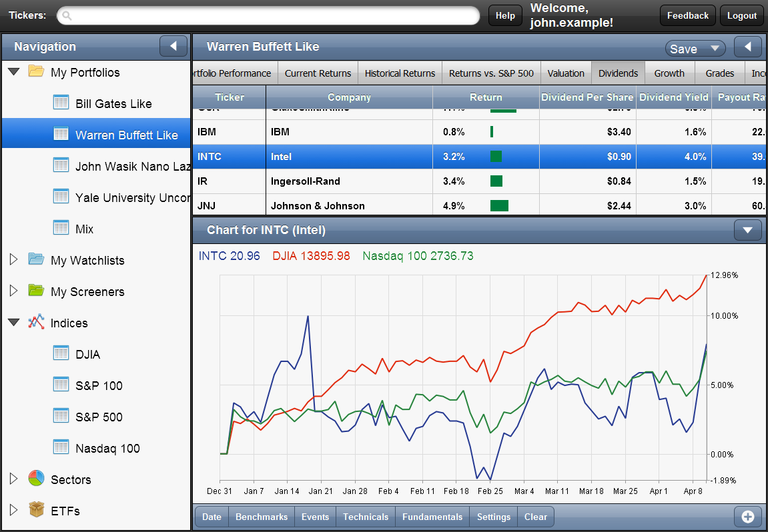Open the Technicals chart option
The height and width of the screenshot is (532, 768).
click(x=366, y=517)
